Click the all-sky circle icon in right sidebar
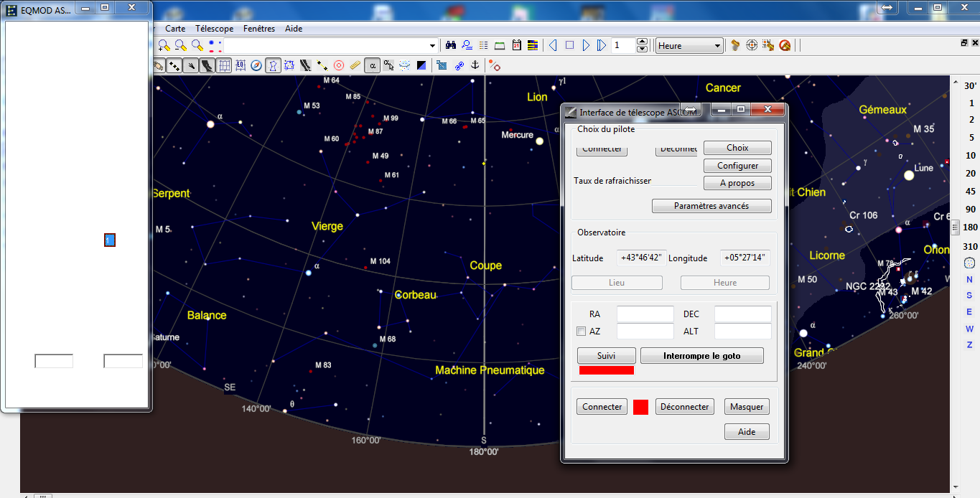980x498 pixels. coord(969,263)
